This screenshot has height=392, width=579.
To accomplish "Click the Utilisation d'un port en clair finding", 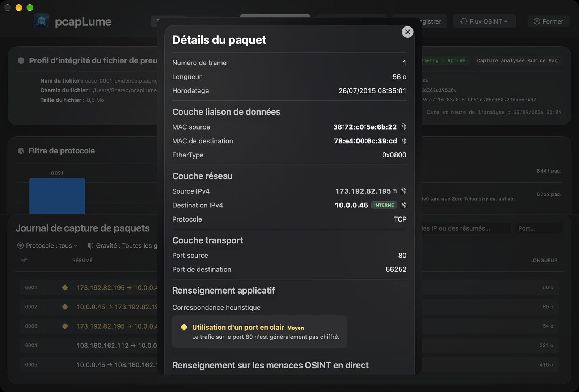I will (259, 332).
